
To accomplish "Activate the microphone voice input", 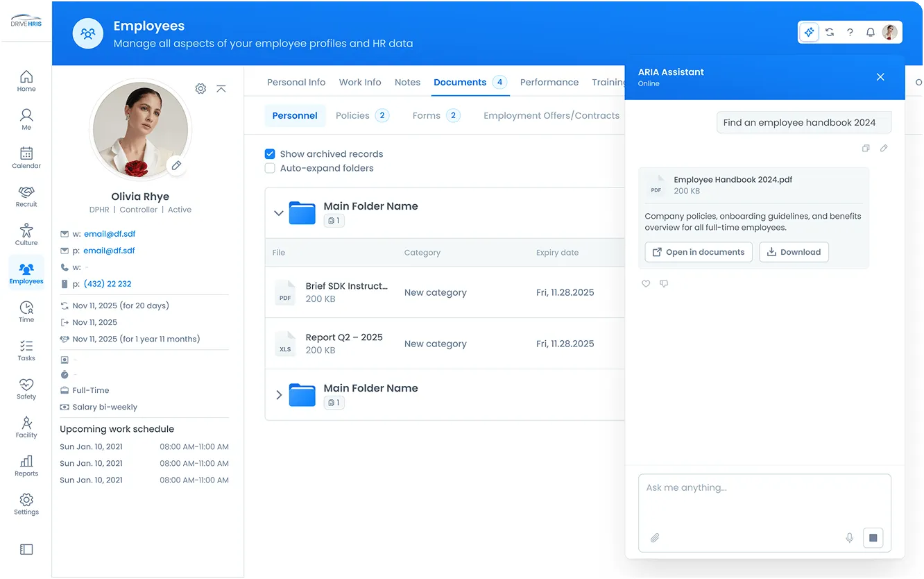I will (x=850, y=537).
